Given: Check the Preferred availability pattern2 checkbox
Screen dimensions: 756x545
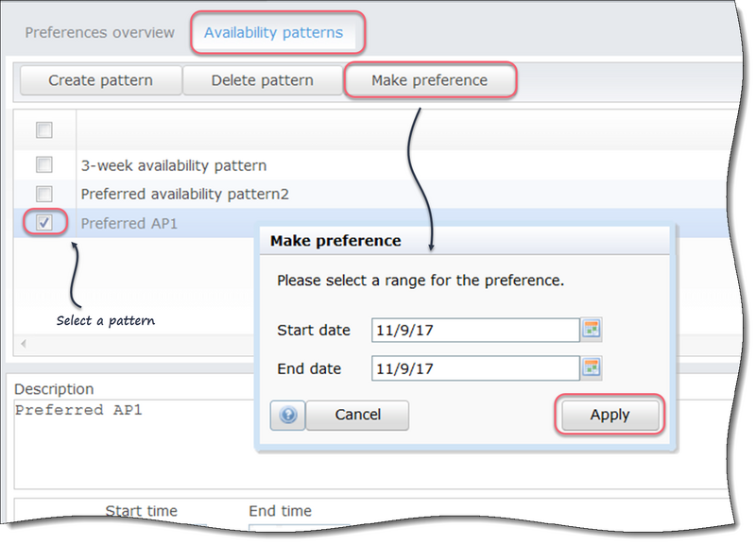Looking at the screenshot, I should [x=43, y=195].
